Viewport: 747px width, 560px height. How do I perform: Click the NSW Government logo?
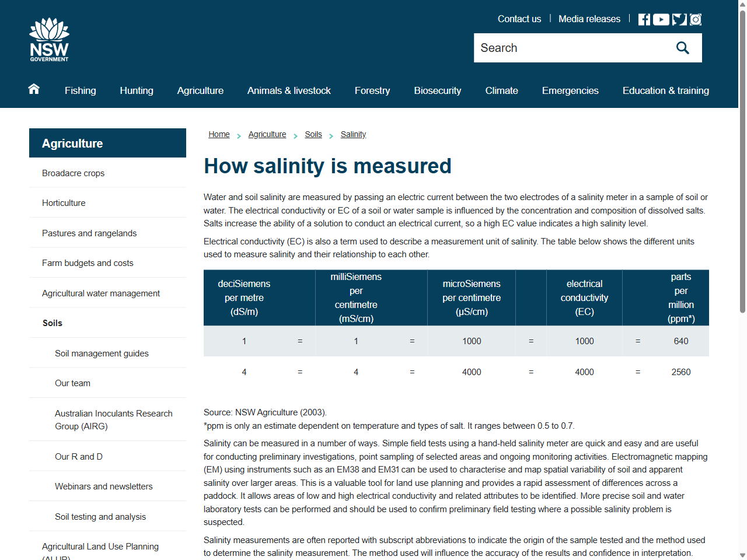coord(49,39)
